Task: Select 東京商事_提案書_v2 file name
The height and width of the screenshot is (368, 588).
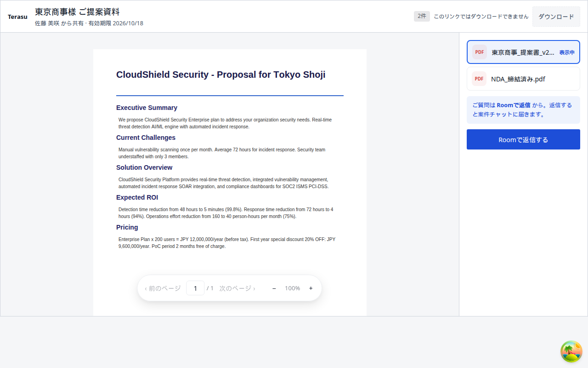Action: point(523,52)
